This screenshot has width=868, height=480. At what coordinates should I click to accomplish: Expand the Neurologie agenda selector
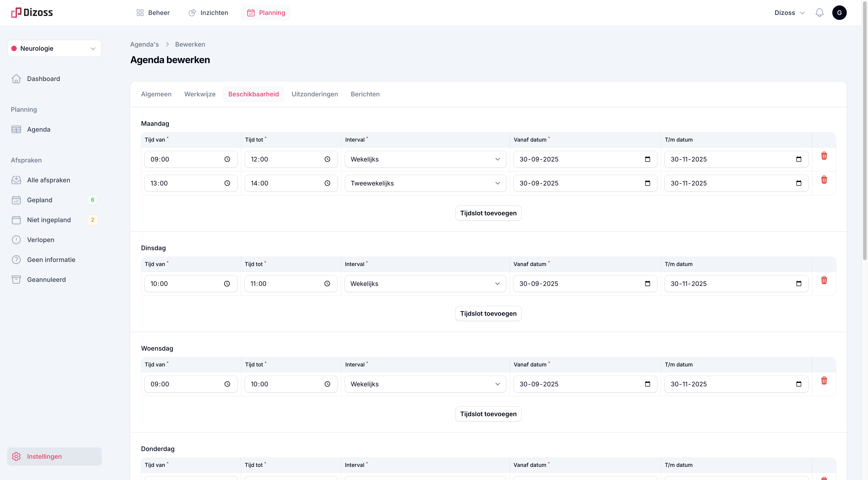pyautogui.click(x=54, y=49)
